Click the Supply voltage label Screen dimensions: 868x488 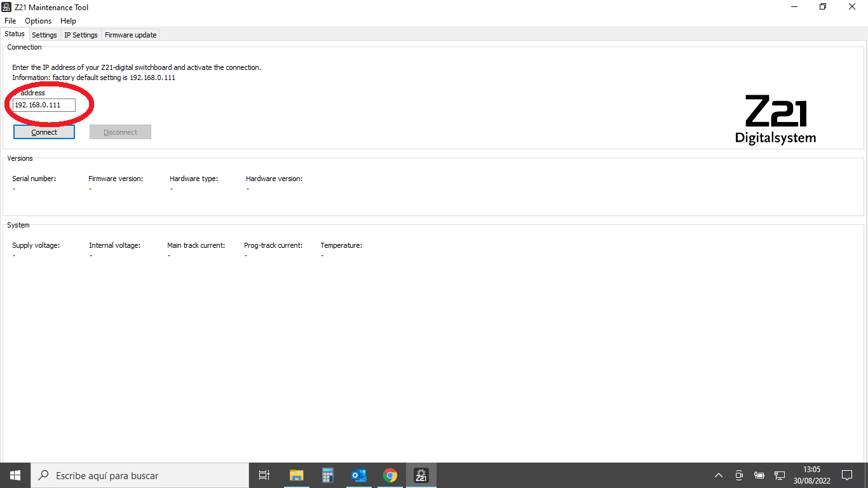point(36,245)
